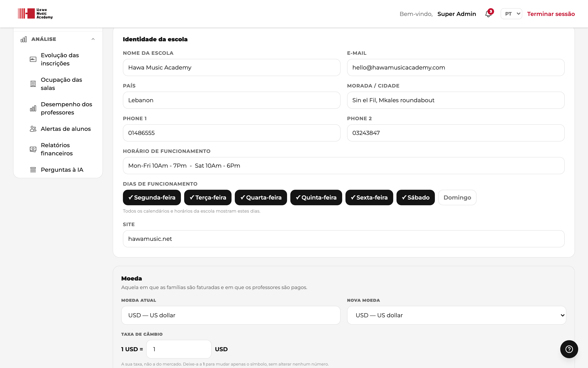Click the Alertas de alunos people icon

pyautogui.click(x=33, y=129)
